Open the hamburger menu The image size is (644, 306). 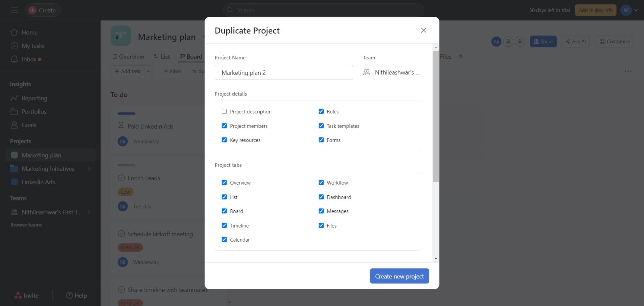pyautogui.click(x=14, y=10)
